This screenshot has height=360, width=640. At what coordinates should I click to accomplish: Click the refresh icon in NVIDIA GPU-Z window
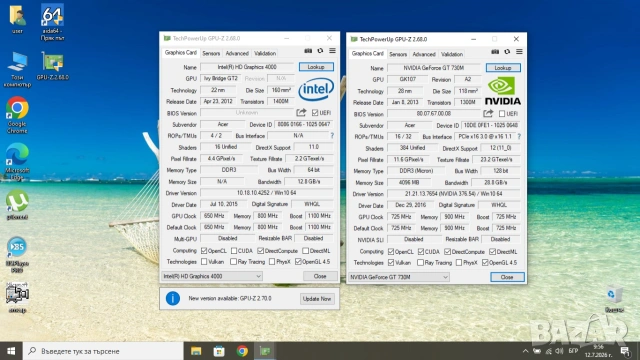pyautogui.click(x=507, y=52)
